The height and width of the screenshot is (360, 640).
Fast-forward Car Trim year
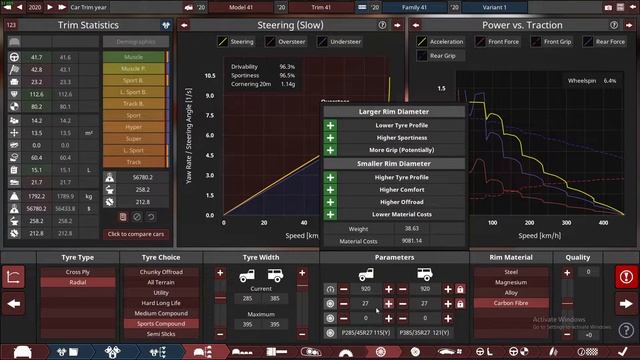pos(62,7)
